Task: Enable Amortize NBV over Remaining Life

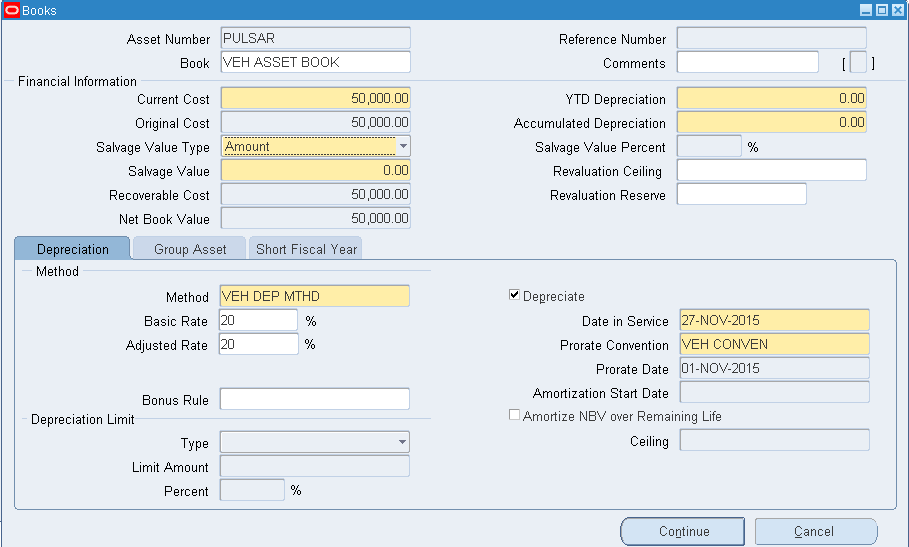Action: tap(515, 416)
